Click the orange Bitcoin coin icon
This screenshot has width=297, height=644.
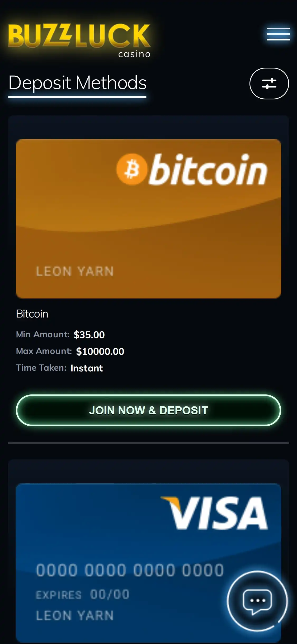[x=131, y=169]
